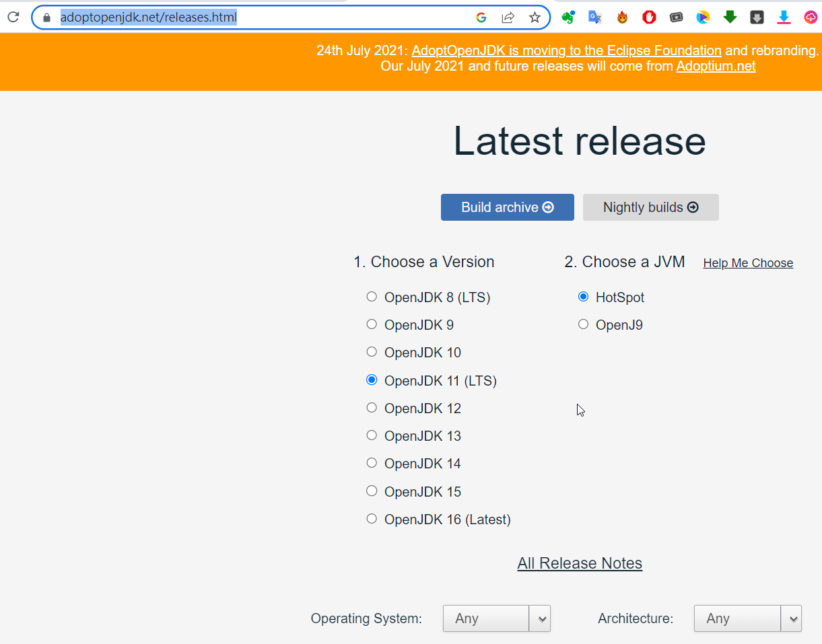Click the share page icon
Viewport: 822px width, 644px height.
click(x=508, y=17)
